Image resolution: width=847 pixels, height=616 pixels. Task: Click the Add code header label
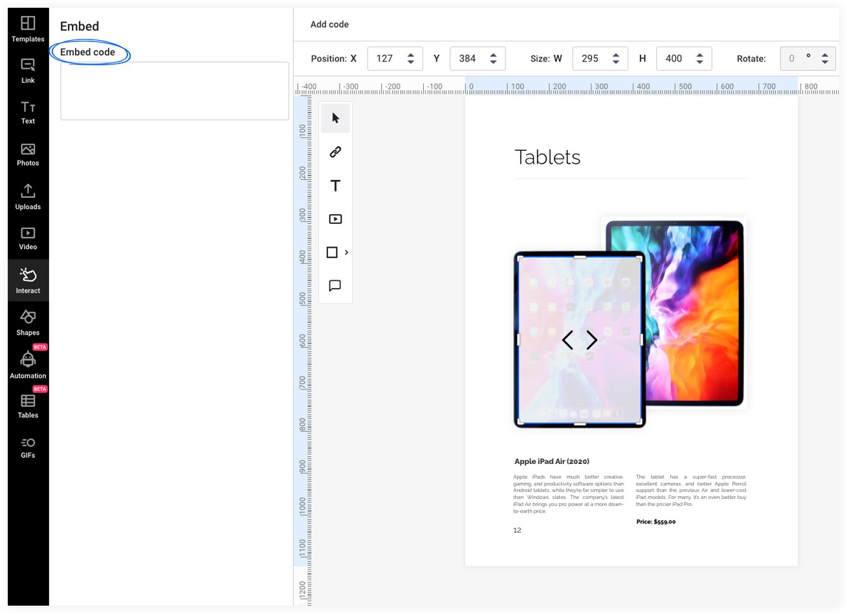pos(329,25)
